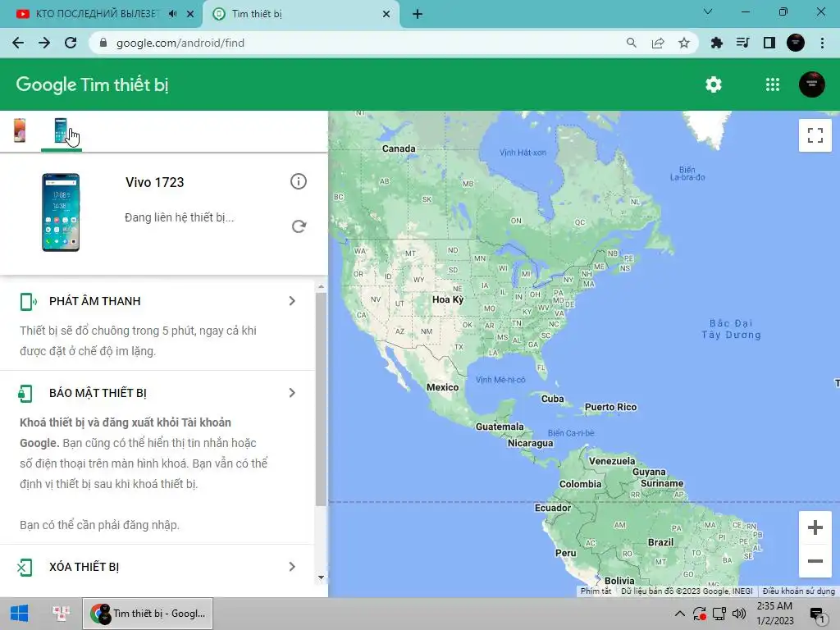
Task: Open notification center icon
Action: 818,614
